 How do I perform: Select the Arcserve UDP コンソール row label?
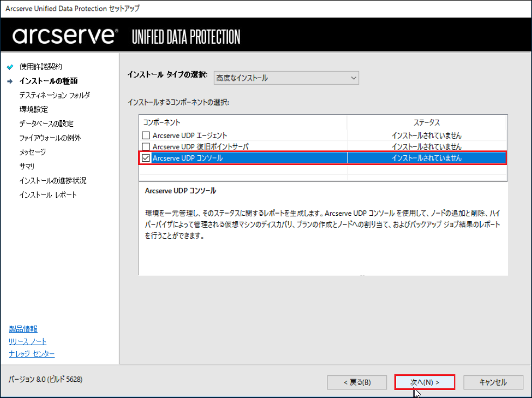(x=188, y=158)
